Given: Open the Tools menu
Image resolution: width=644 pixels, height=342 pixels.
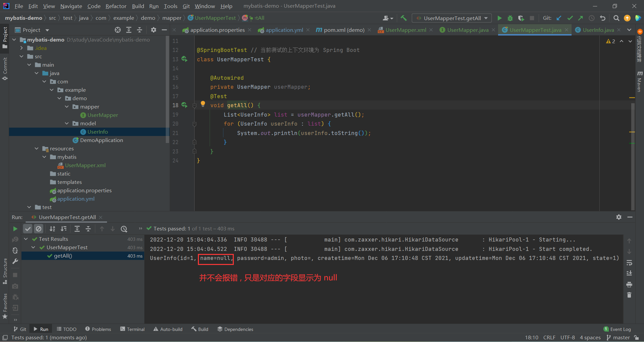Looking at the screenshot, I should pos(170,6).
